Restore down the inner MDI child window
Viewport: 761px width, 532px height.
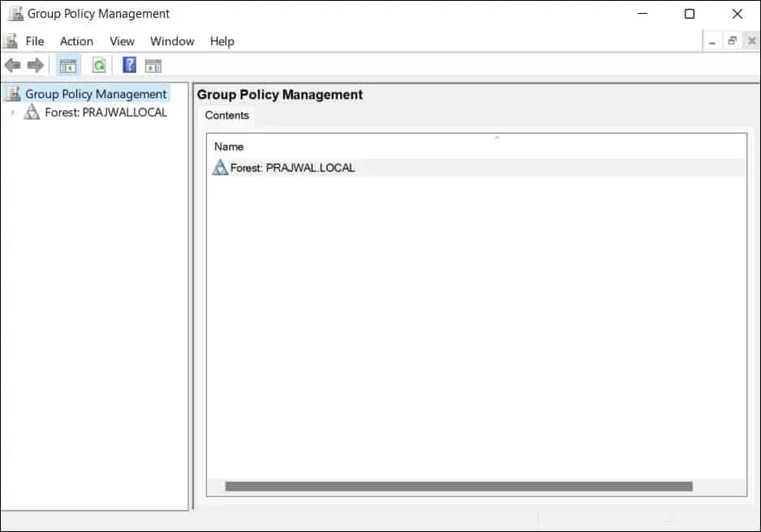(732, 41)
